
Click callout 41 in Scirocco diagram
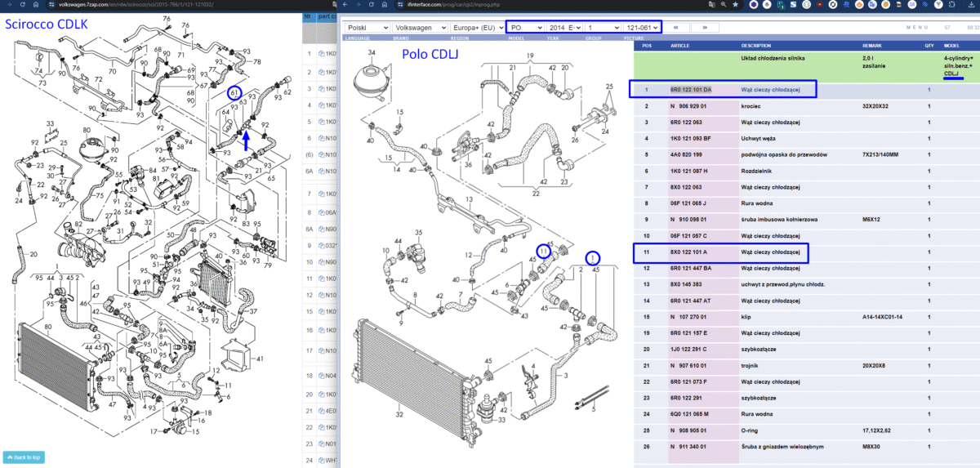[259, 359]
